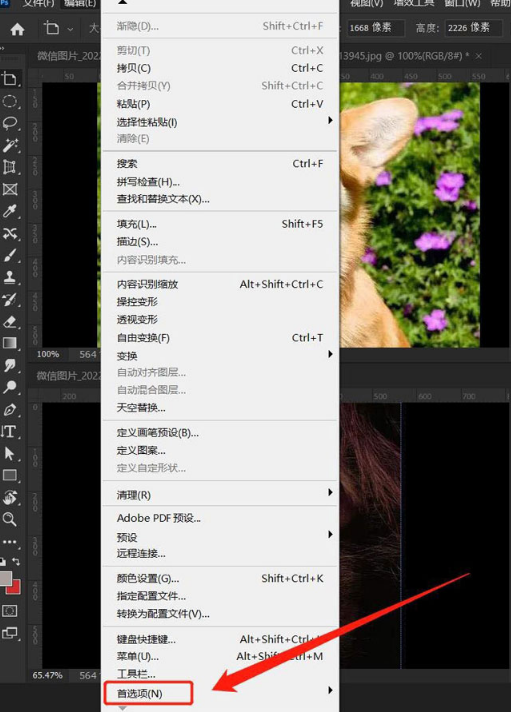Image resolution: width=511 pixels, height=712 pixels.
Task: Choose 拷贝(C) from the Edit menu
Action: [220, 68]
